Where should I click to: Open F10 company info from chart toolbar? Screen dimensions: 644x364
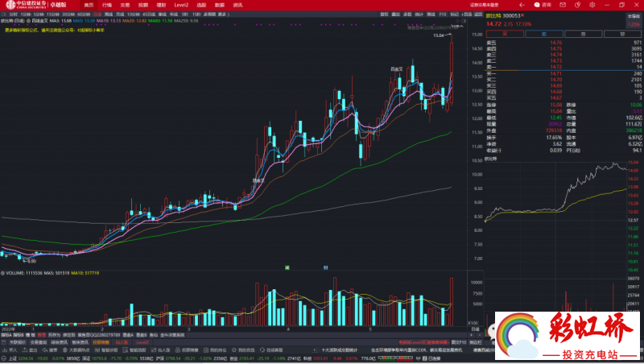point(442,14)
